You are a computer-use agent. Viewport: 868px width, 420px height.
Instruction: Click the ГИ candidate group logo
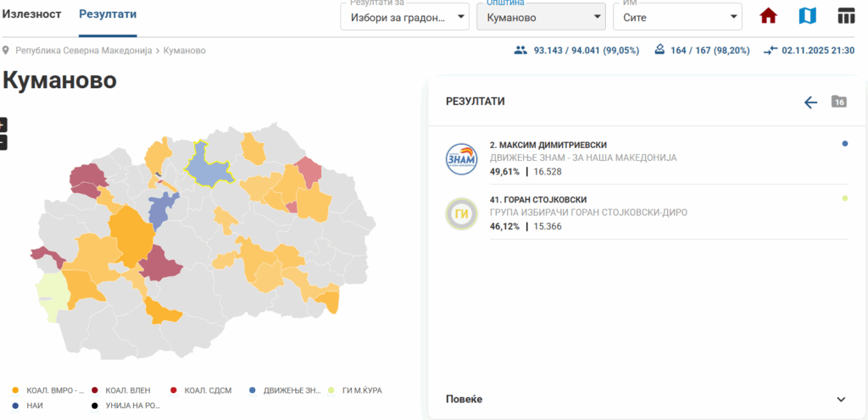[462, 214]
